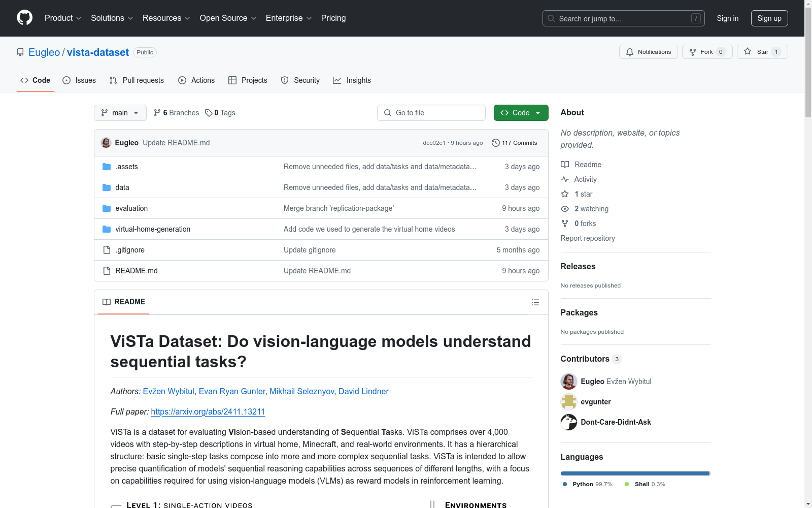Expand the Resources menu
The width and height of the screenshot is (812, 508).
click(x=166, y=18)
